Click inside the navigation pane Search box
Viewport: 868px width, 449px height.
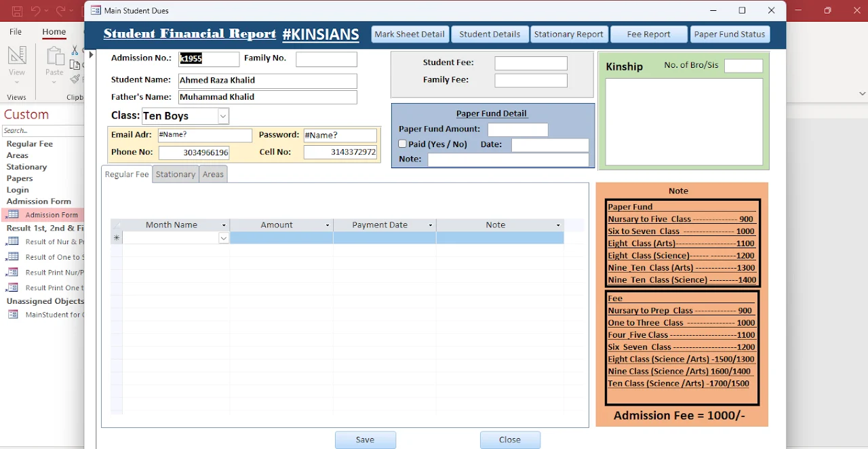41,129
